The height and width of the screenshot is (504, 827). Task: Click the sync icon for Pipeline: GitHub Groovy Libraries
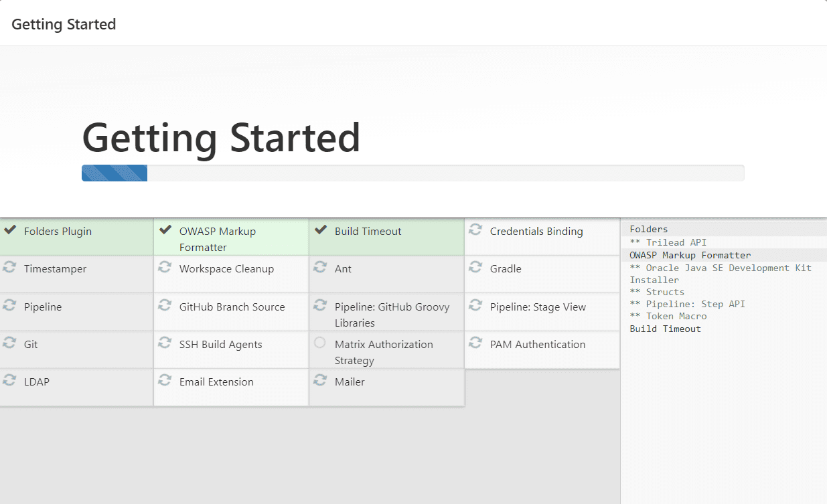point(320,305)
